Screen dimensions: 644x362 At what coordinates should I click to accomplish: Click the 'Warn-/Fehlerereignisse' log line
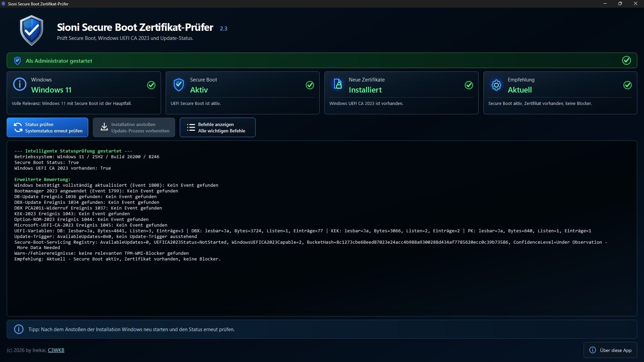pos(102,253)
